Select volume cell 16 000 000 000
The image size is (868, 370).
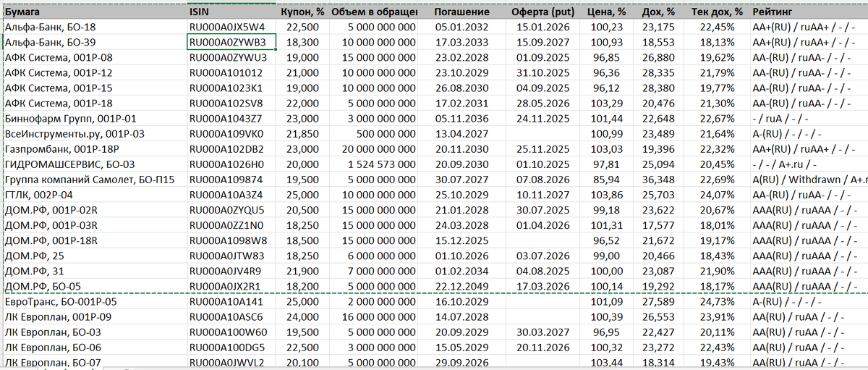click(x=373, y=316)
